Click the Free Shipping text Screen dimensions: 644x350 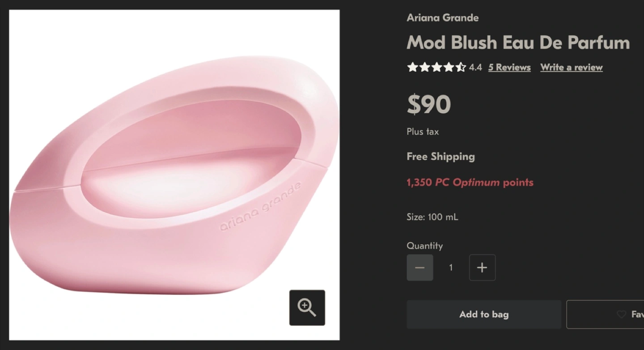[441, 157]
